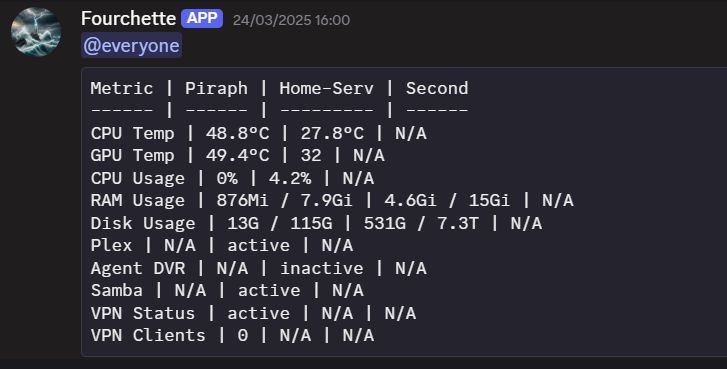Click the VPN Clients row
The height and width of the screenshot is (369, 727).
pyautogui.click(x=232, y=336)
